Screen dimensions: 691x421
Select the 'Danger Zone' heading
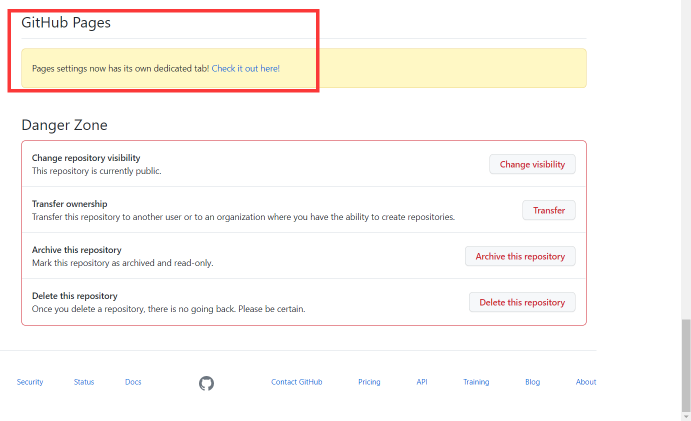(64, 125)
